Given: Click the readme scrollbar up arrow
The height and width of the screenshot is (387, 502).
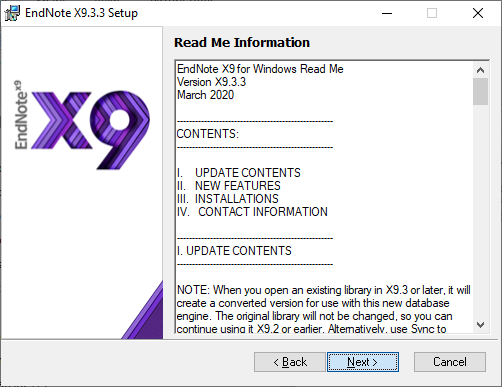Looking at the screenshot, I should pyautogui.click(x=480, y=70).
